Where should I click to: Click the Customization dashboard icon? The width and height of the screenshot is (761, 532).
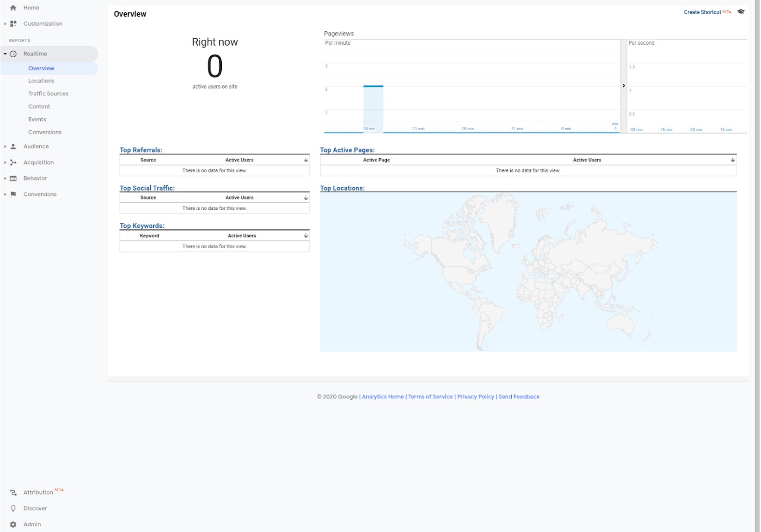point(13,24)
